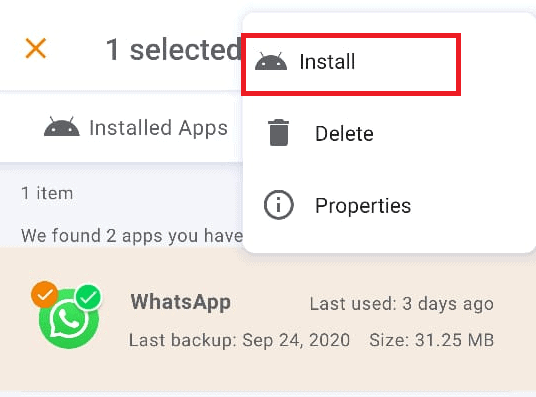Image resolution: width=536 pixels, height=397 pixels.
Task: Click the 'Last used: 3 days ago' text
Action: [x=402, y=304]
